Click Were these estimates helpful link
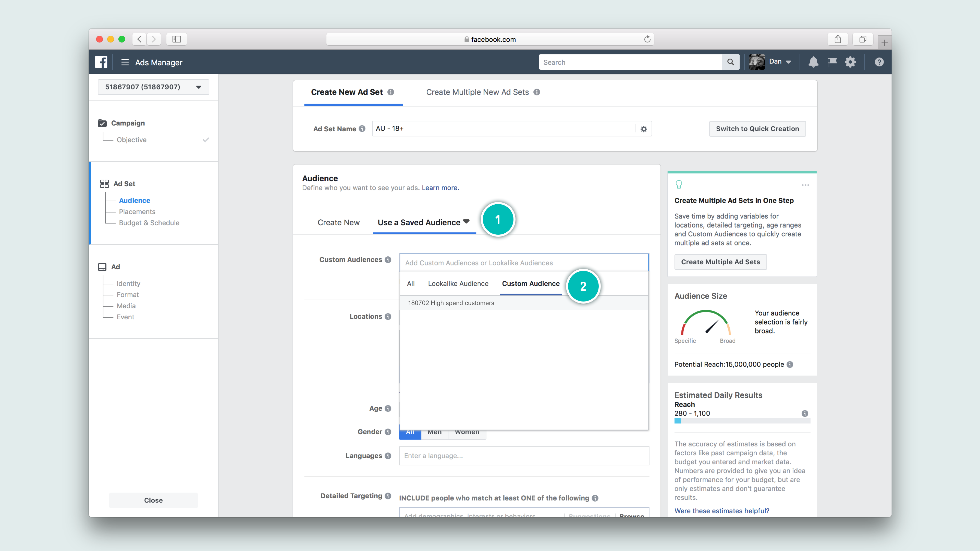The height and width of the screenshot is (551, 980). coord(722,511)
